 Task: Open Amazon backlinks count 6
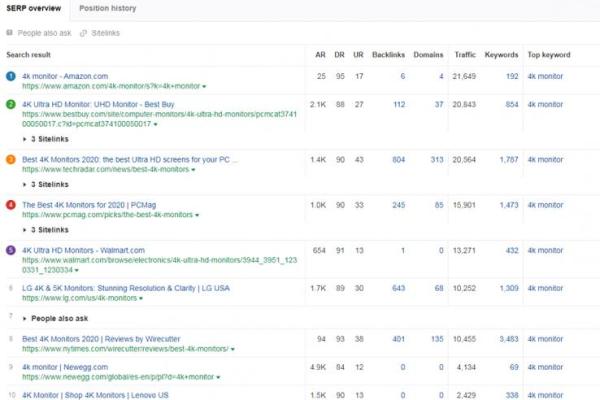point(403,76)
